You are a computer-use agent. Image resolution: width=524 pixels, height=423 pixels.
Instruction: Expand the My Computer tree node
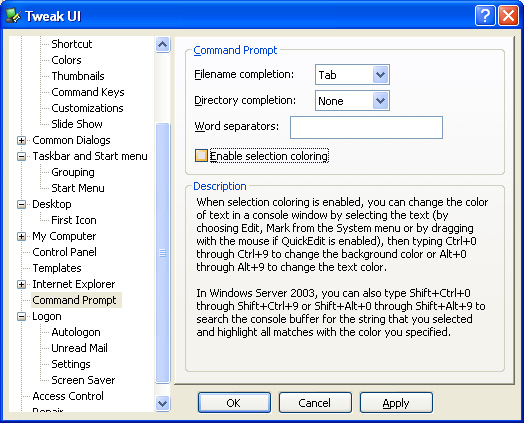coord(21,237)
